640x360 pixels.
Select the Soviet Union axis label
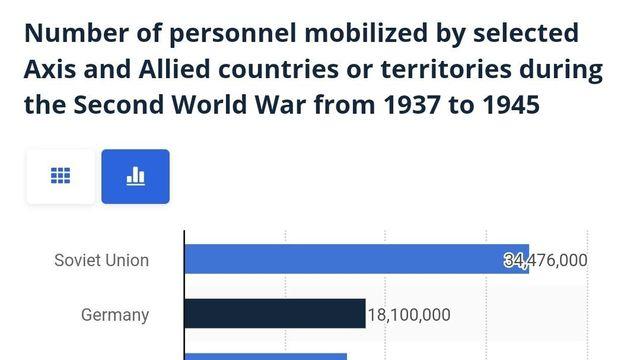(x=102, y=260)
